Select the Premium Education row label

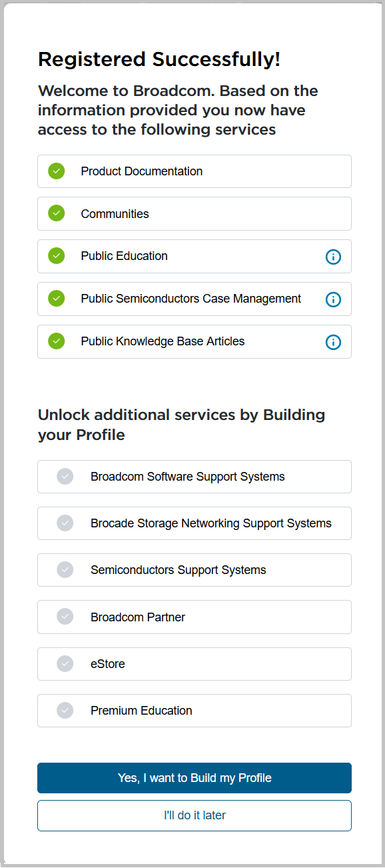[141, 711]
